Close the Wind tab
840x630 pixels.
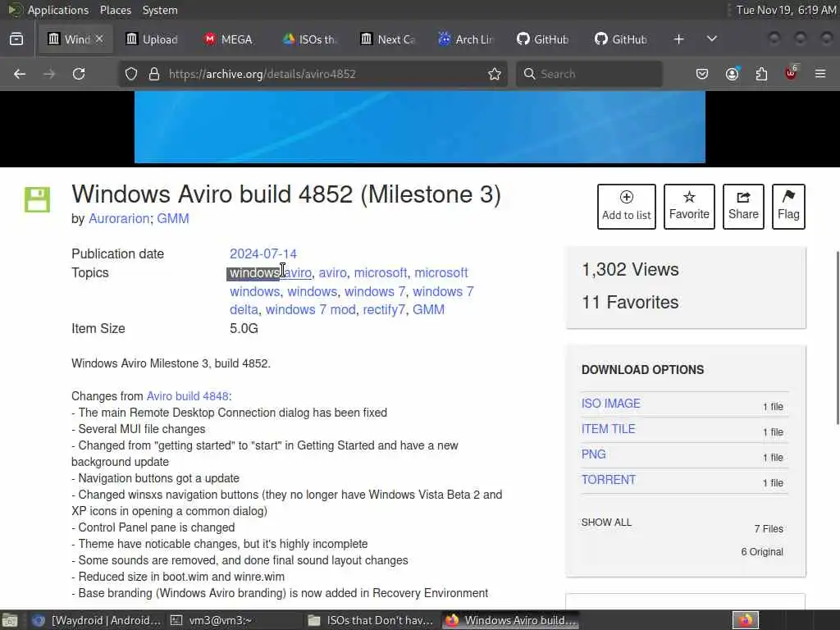(x=99, y=39)
